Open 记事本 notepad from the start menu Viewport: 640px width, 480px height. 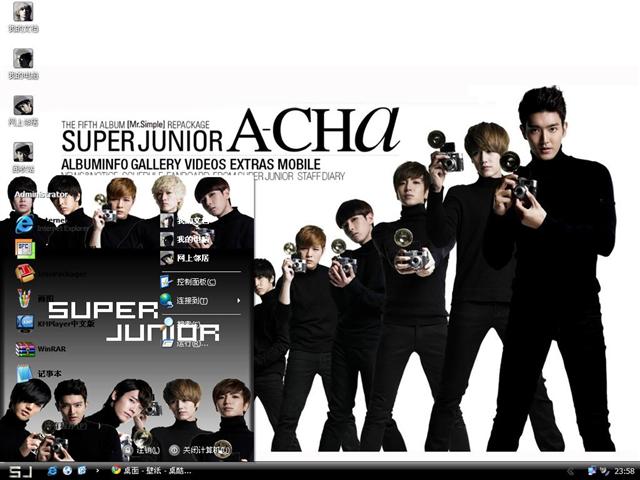[x=39, y=373]
